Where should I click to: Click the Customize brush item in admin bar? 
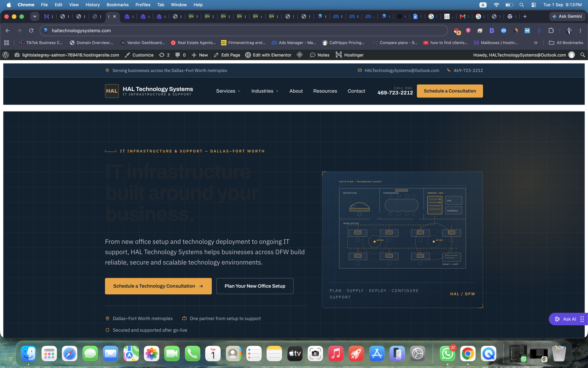click(139, 55)
